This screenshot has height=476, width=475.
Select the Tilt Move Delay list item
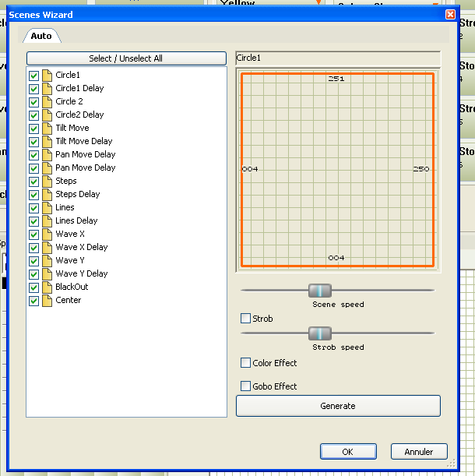click(84, 141)
